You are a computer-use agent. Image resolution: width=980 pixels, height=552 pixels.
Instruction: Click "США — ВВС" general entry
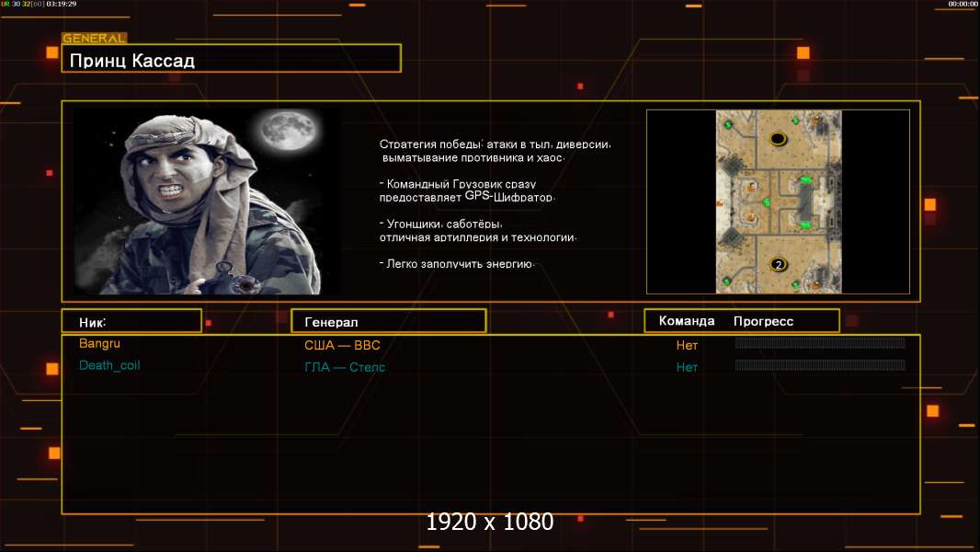pyautogui.click(x=342, y=346)
